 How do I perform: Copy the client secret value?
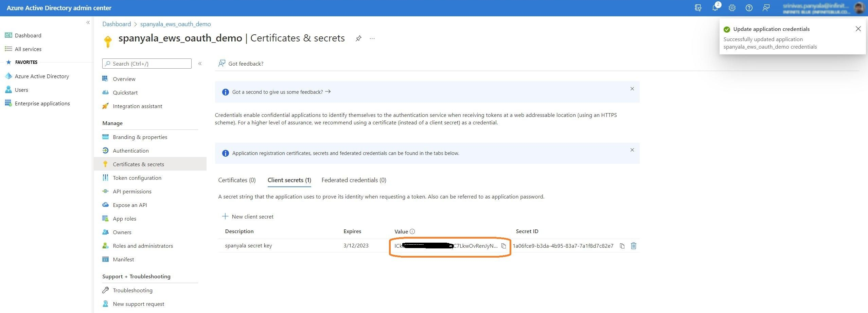coord(503,246)
